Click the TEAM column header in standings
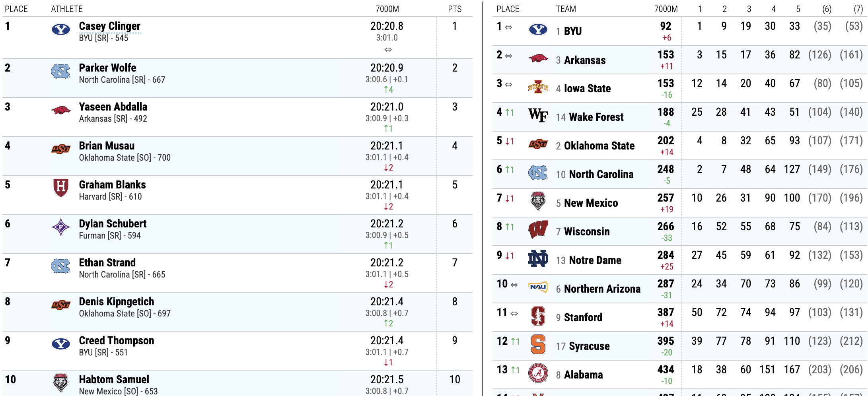Viewport: 868px width, 396px height. tap(566, 9)
